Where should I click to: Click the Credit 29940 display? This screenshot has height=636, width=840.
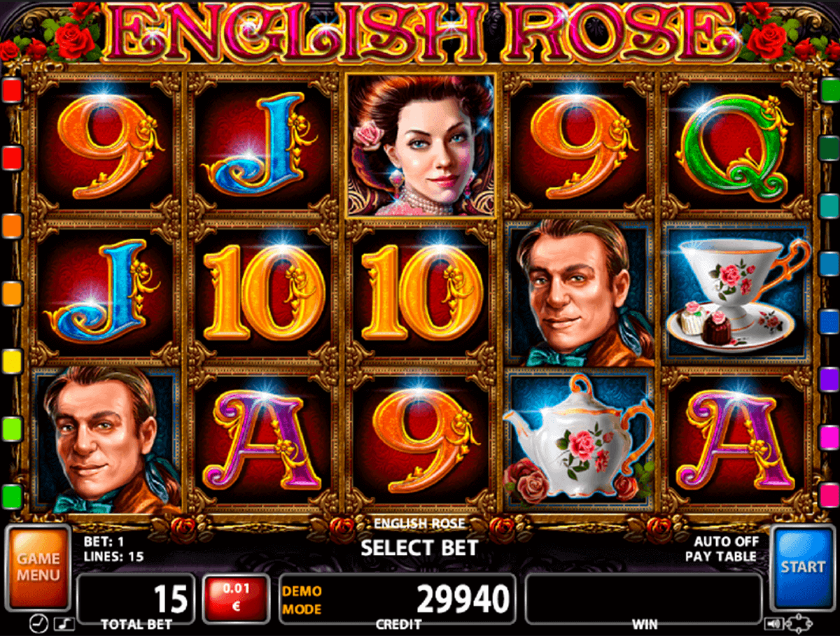398,600
